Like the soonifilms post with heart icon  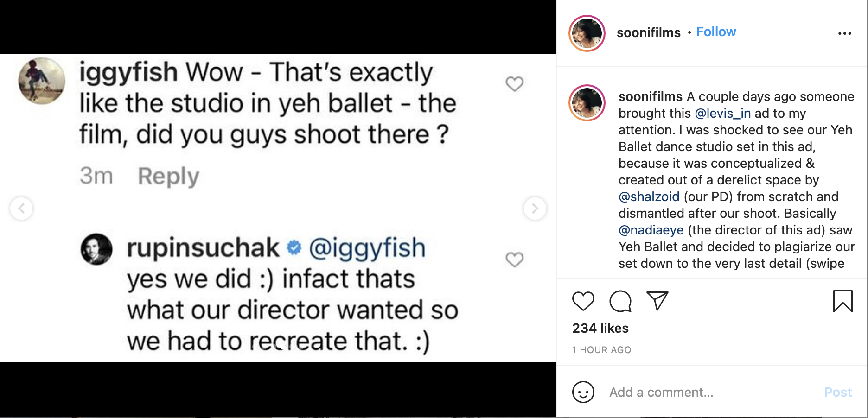click(x=583, y=301)
